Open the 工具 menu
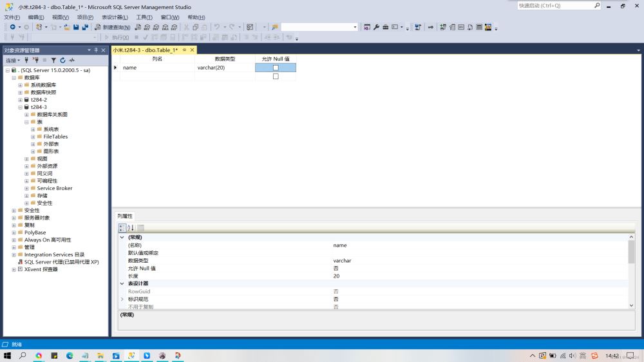This screenshot has height=362, width=644. [144, 17]
